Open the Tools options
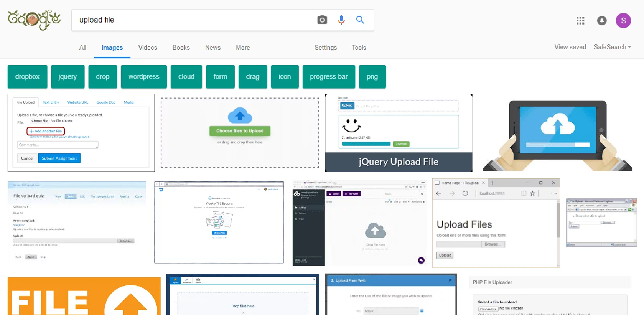The width and height of the screenshot is (644, 315). (359, 47)
